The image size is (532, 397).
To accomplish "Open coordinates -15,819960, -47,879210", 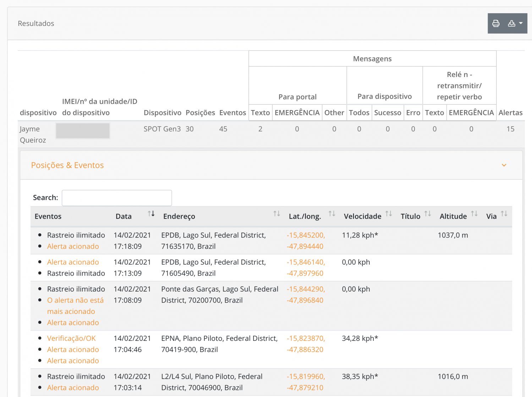I will pyautogui.click(x=306, y=382).
